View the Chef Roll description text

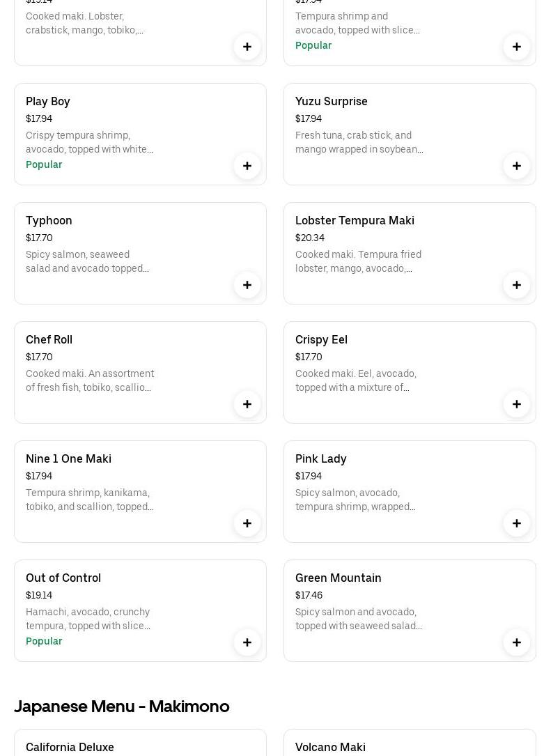90,380
